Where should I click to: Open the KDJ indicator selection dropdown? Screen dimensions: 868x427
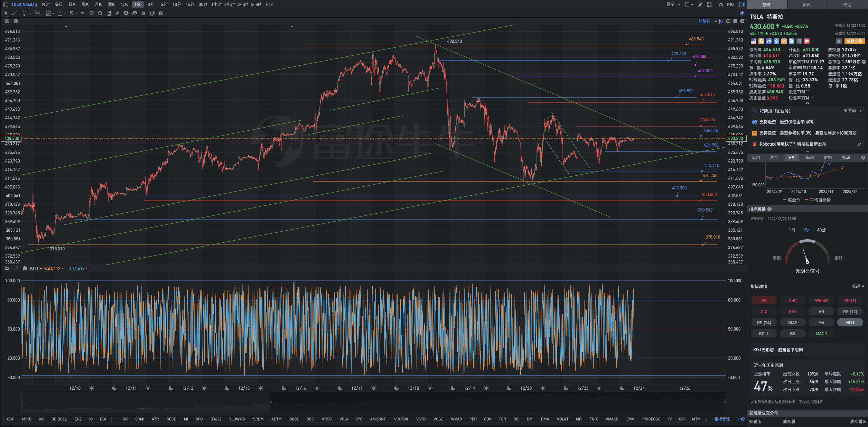pos(36,268)
